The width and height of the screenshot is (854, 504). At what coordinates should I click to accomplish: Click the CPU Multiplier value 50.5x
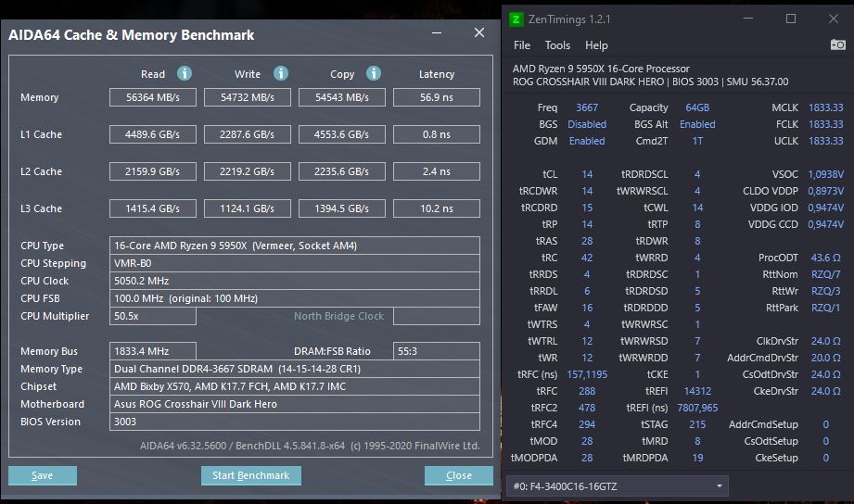point(152,316)
